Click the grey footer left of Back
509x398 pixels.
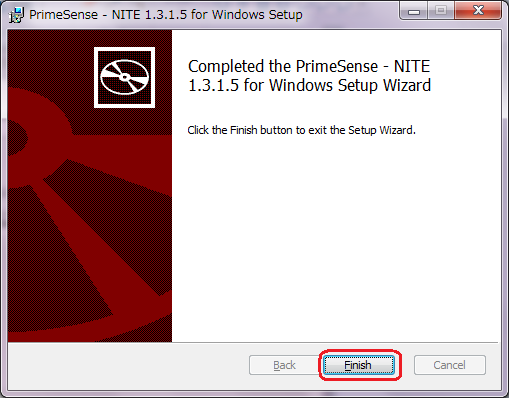click(127, 365)
